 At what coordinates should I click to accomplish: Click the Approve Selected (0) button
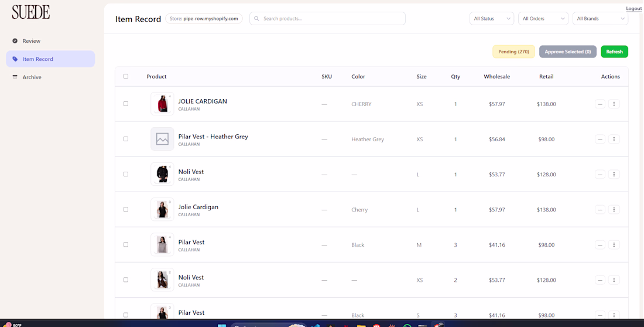click(x=568, y=52)
